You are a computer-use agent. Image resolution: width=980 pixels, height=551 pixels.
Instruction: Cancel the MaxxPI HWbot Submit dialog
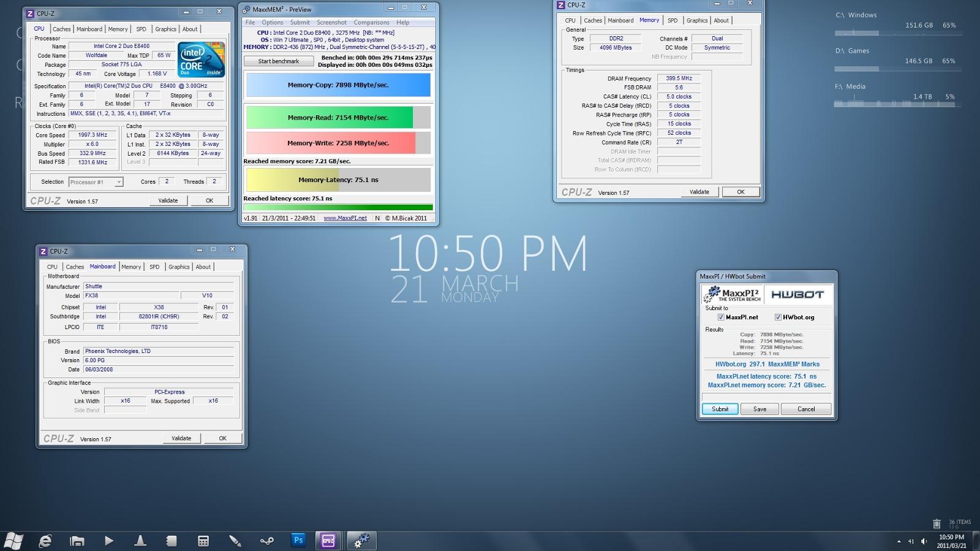806,409
